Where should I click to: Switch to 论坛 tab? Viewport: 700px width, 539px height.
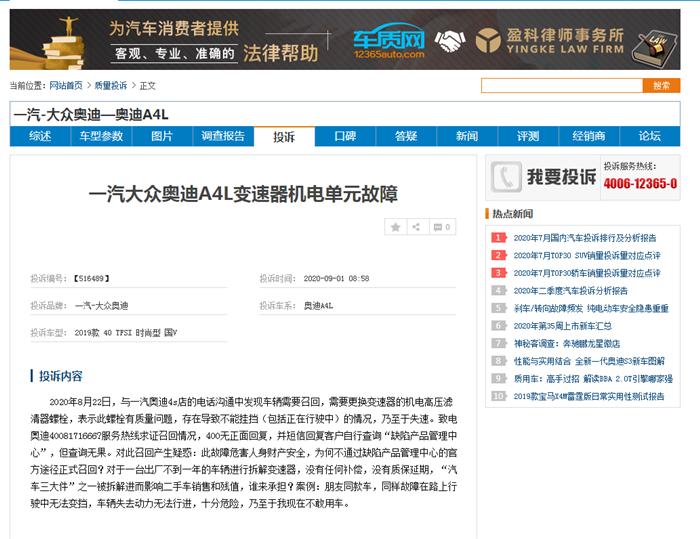click(650, 136)
